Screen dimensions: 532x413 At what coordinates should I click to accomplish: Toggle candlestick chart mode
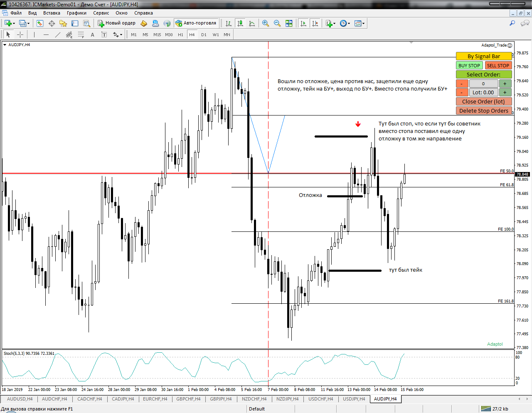click(240, 23)
